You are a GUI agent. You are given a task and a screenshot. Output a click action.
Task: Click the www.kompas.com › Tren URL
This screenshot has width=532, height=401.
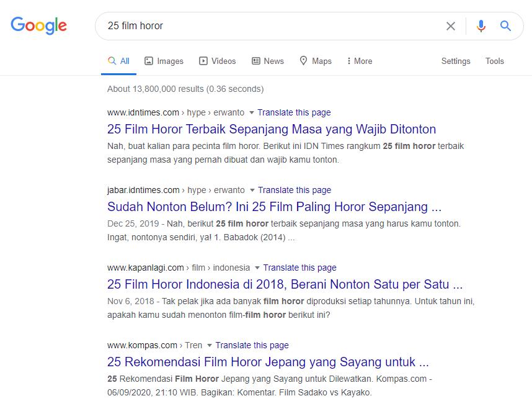[x=154, y=345]
